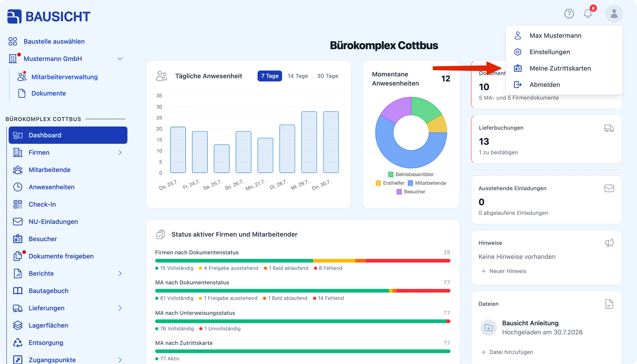
Task: Open the Dashboard sidebar item
Action: pyautogui.click(x=68, y=135)
